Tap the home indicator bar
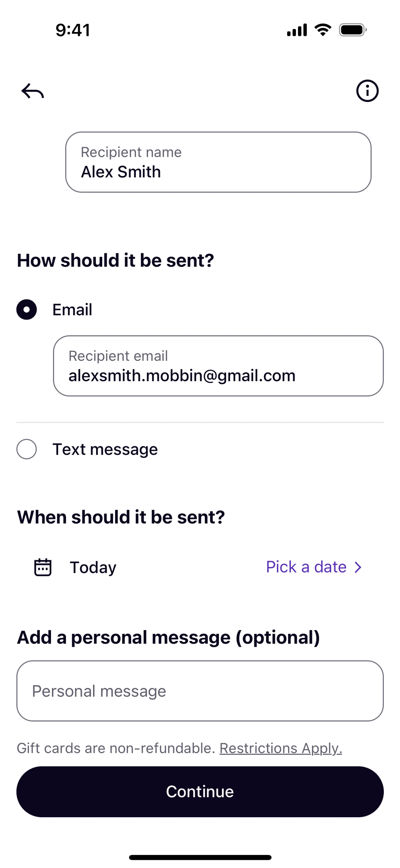 (x=200, y=857)
